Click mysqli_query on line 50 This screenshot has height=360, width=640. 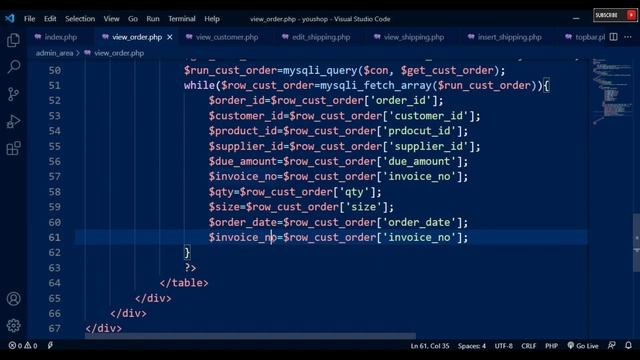click(x=320, y=70)
